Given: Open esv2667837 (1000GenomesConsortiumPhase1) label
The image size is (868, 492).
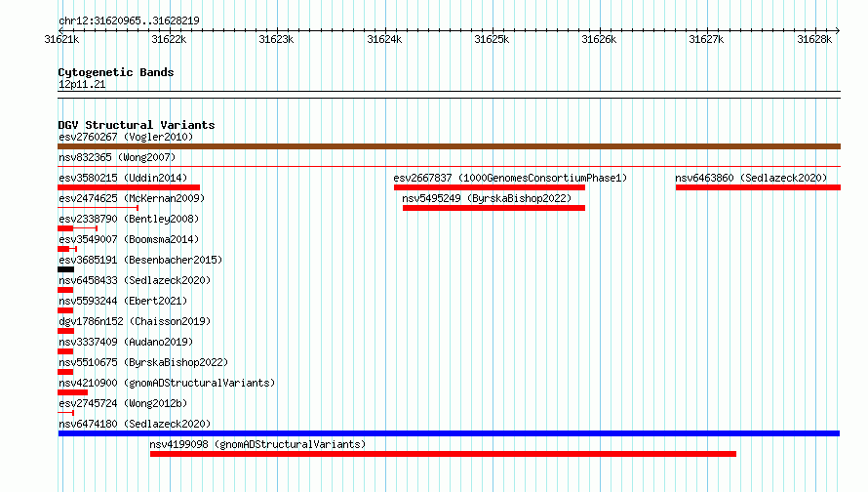Looking at the screenshot, I should [510, 178].
